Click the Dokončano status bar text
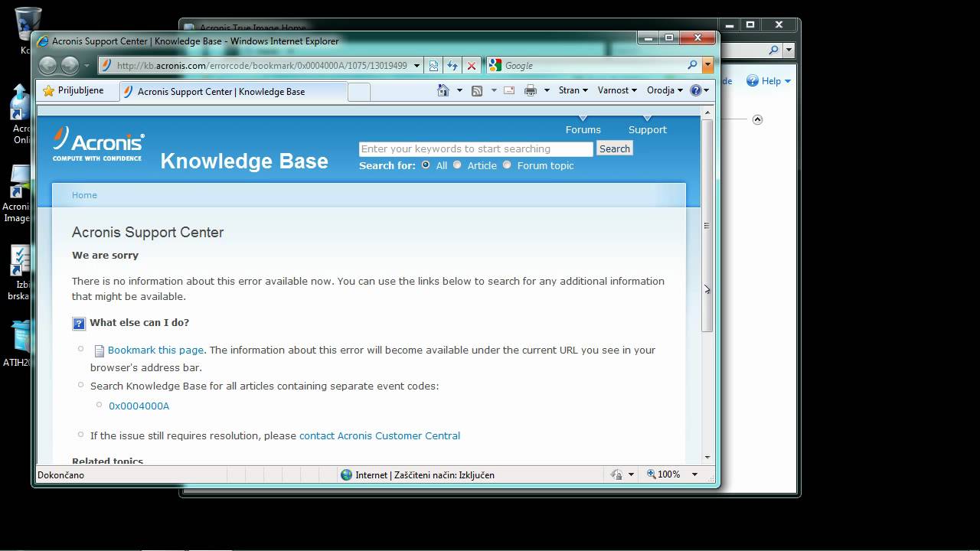Viewport: 980px width, 551px height. pos(60,474)
